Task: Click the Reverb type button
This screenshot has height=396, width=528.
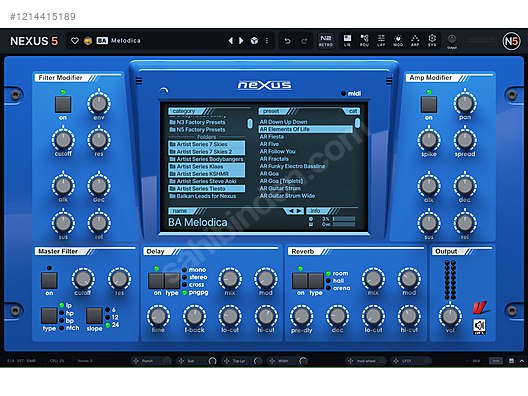Action: [x=316, y=281]
